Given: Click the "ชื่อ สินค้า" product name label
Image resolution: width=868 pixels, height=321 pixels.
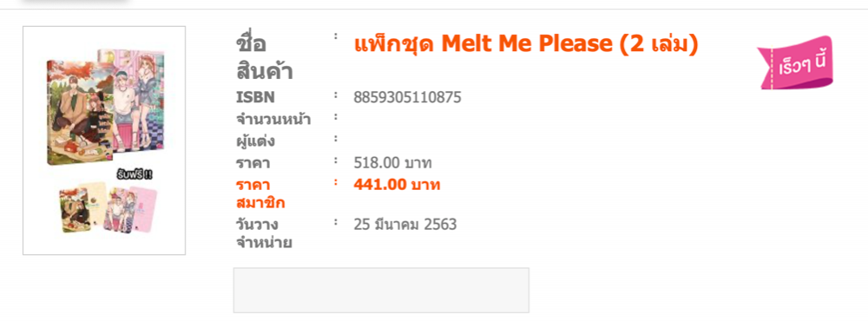Looking at the screenshot, I should pos(264,57).
